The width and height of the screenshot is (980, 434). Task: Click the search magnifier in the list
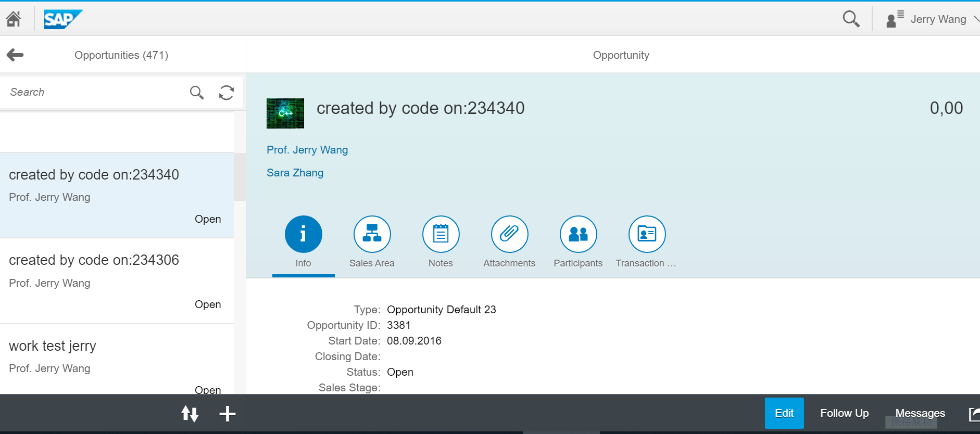pyautogui.click(x=196, y=92)
